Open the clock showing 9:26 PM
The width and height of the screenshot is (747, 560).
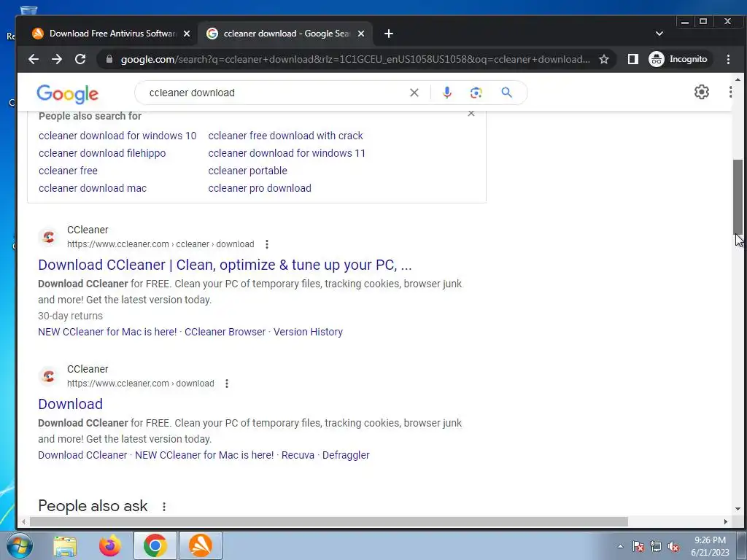tap(710, 546)
